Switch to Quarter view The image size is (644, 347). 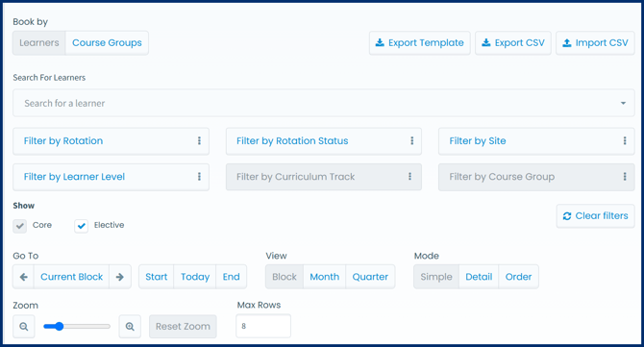(x=370, y=277)
